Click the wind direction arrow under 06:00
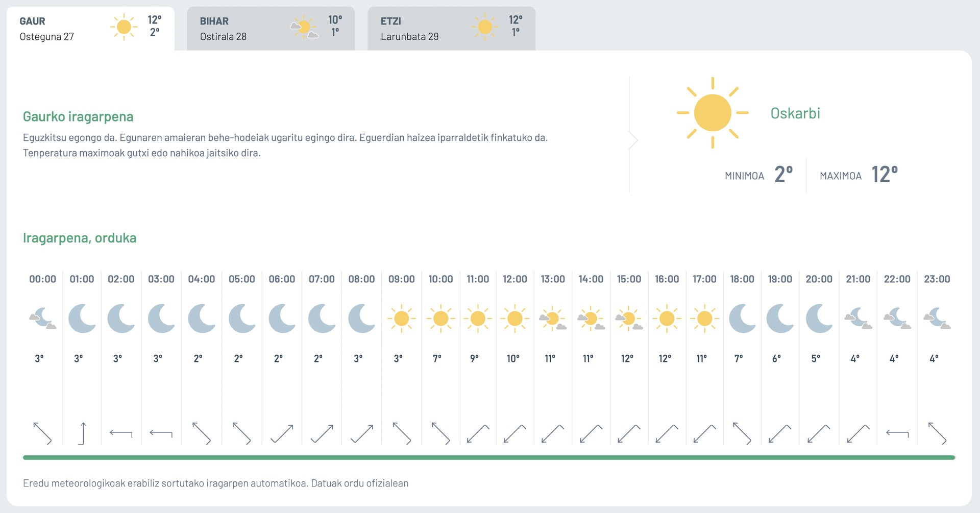The height and width of the screenshot is (513, 980). (282, 434)
